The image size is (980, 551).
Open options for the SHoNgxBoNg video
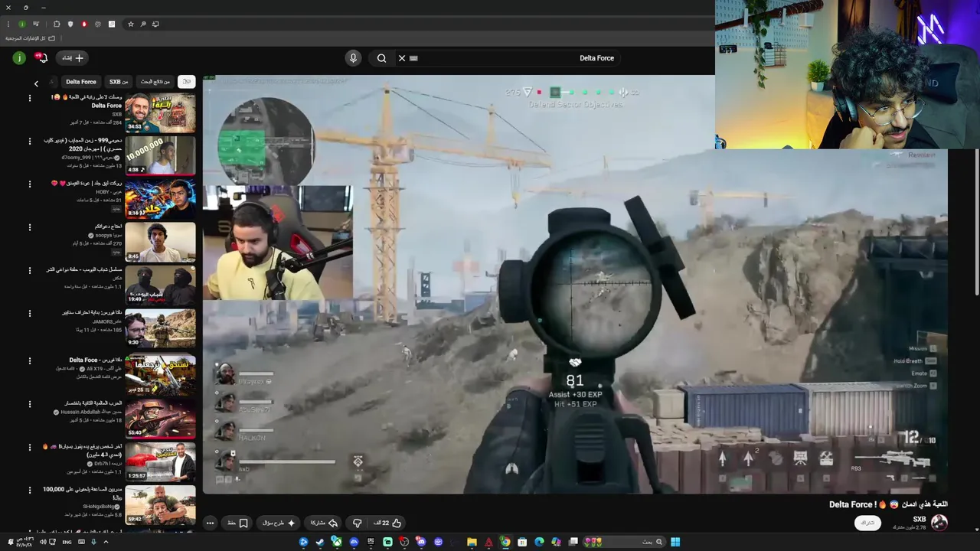point(30,490)
